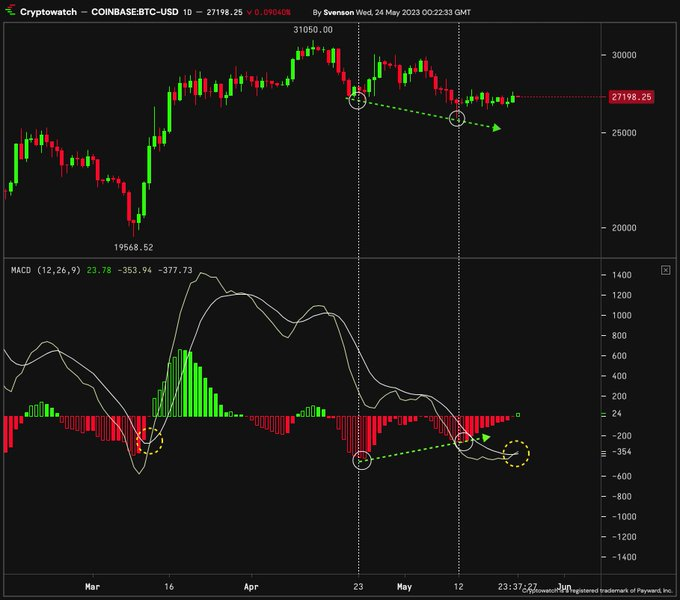Click the Cryptowatch logo icon
The height and width of the screenshot is (600, 680).
10,9
